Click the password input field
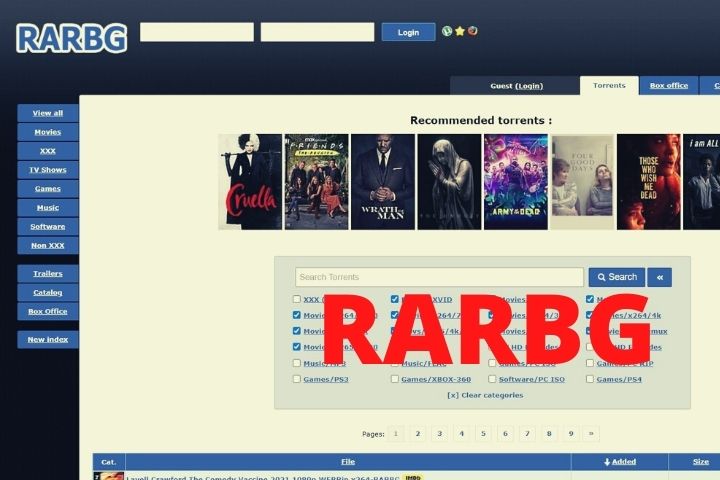The image size is (720, 480). 317,32
